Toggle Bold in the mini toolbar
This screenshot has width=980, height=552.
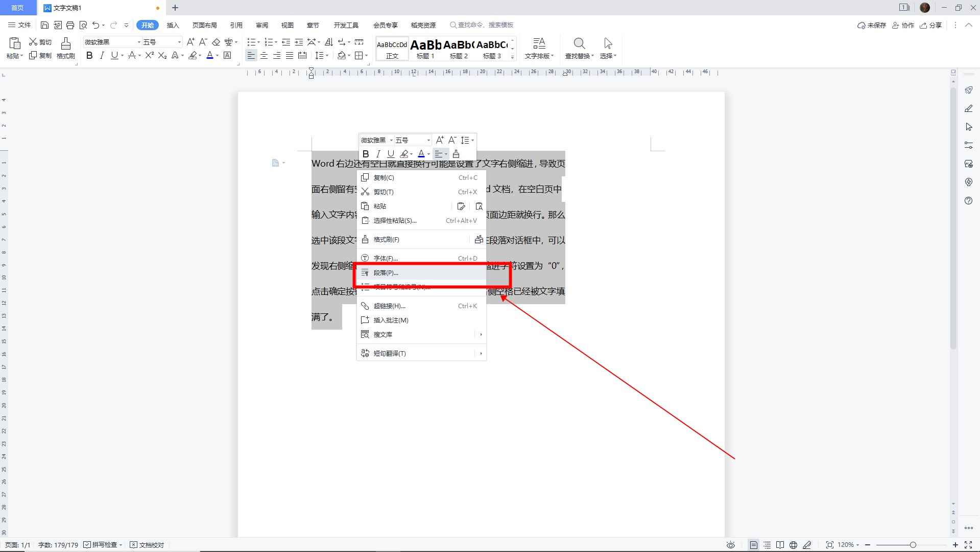365,153
